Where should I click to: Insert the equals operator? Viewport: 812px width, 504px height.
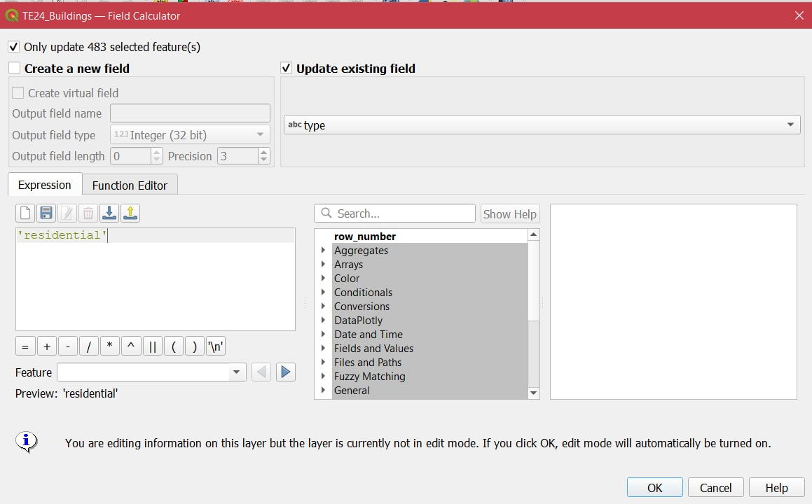25,346
